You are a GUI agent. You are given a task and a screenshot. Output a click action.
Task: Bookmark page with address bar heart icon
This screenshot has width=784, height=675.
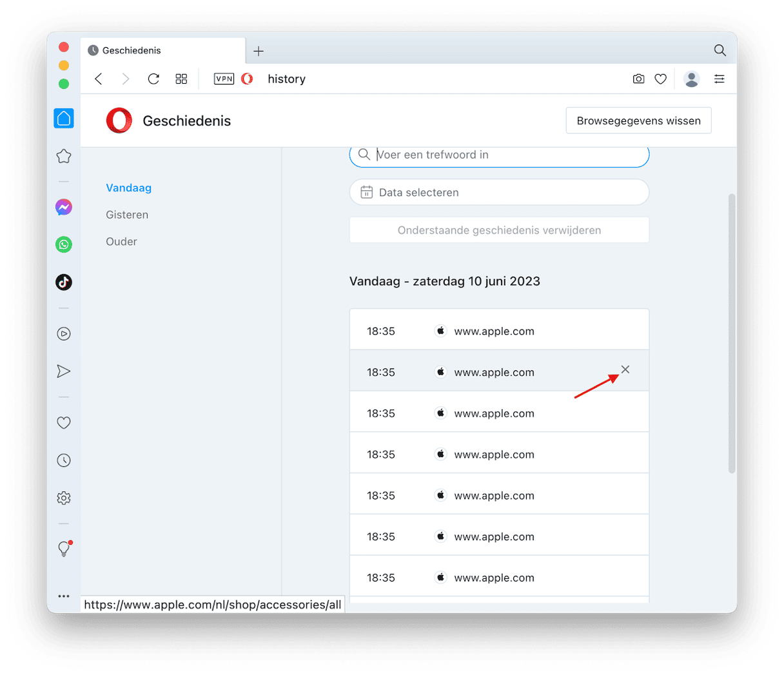(660, 79)
